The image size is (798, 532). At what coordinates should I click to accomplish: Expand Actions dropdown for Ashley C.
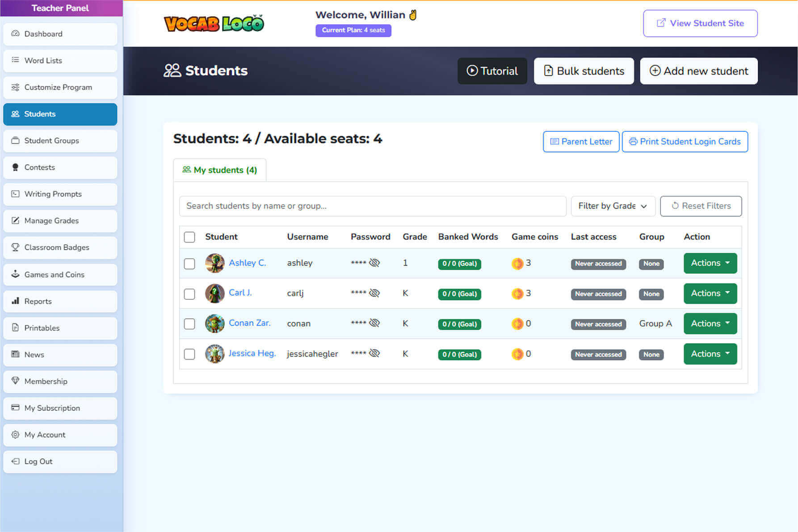(x=710, y=263)
